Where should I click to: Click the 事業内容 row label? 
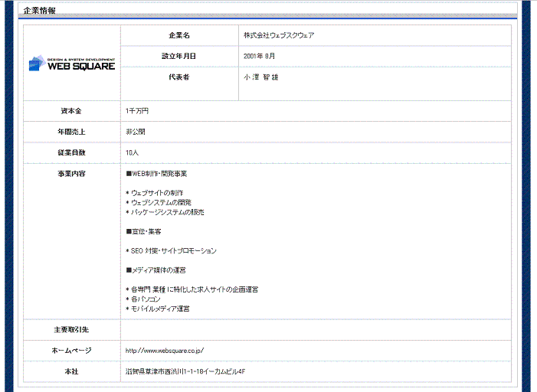(71, 174)
